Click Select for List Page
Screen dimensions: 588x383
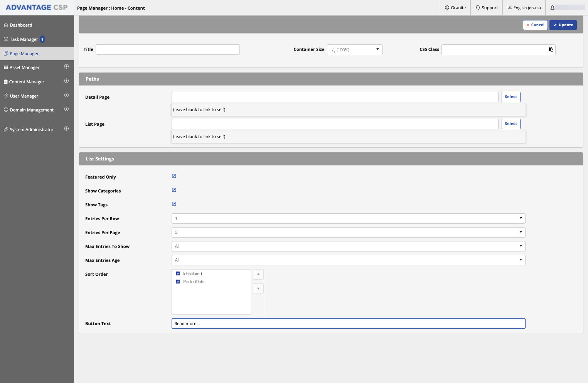[x=511, y=124]
